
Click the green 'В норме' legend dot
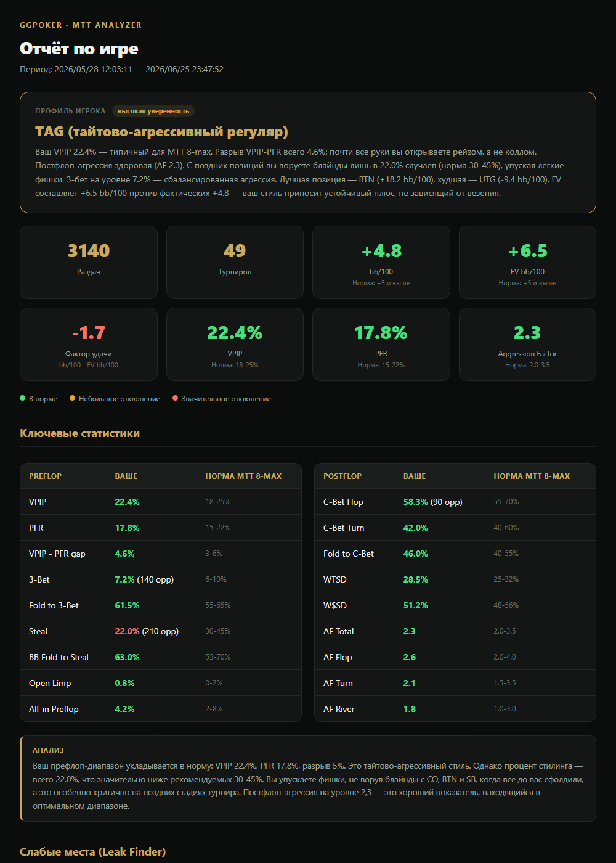coord(23,398)
